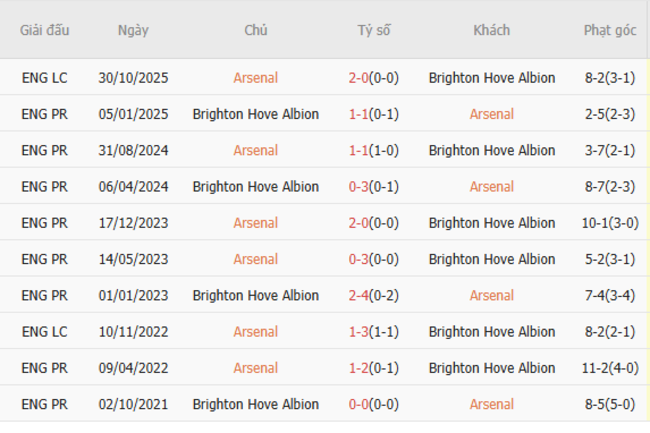Click ENG LC in the 10/11/2022 row
650x433 pixels.
pyautogui.click(x=45, y=332)
